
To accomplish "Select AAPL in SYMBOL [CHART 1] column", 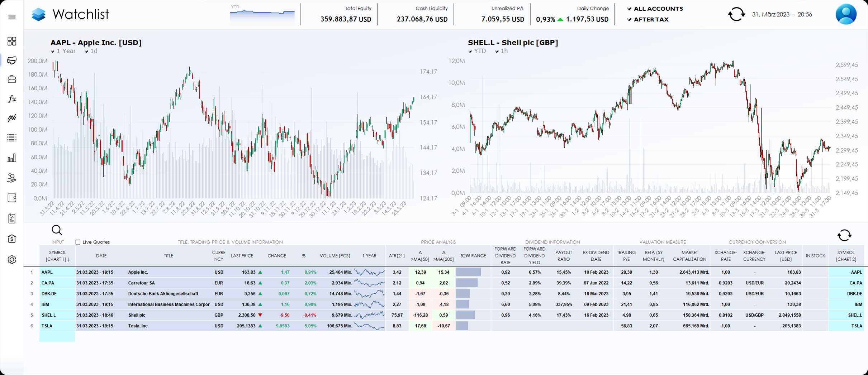I will pos(57,272).
